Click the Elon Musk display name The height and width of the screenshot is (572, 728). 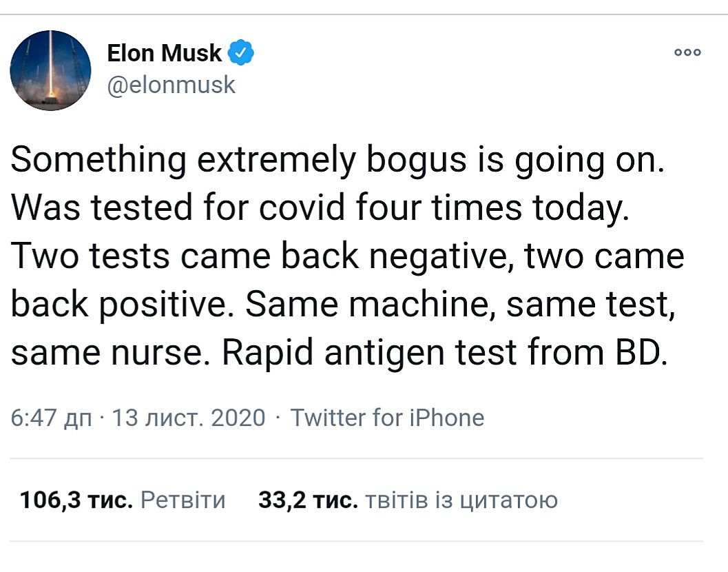point(165,53)
